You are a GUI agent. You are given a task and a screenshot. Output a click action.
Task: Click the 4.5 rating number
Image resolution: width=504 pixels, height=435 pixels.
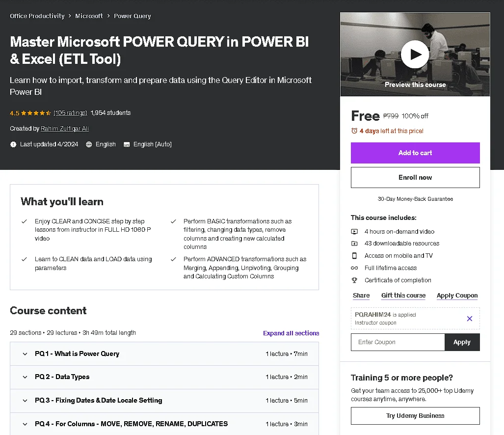tap(14, 113)
